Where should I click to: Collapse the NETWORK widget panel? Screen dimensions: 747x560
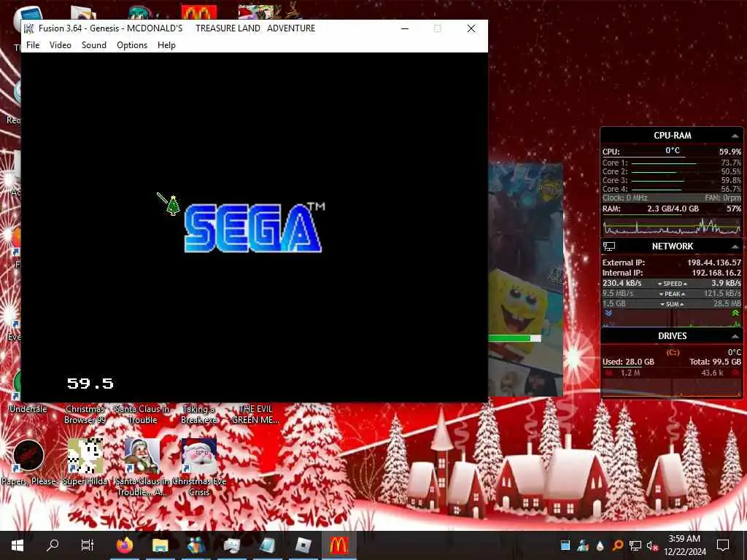tap(735, 246)
